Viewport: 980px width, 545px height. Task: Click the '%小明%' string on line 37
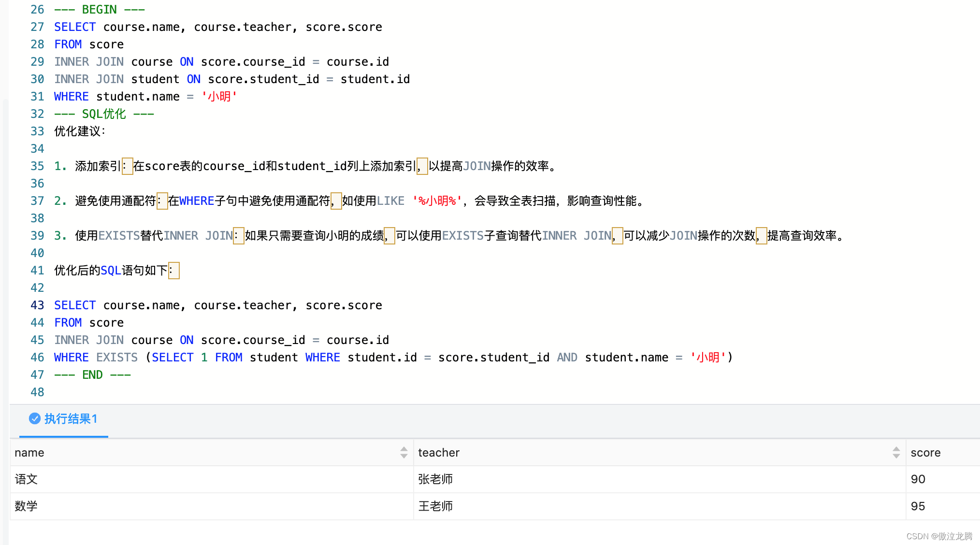pyautogui.click(x=437, y=201)
